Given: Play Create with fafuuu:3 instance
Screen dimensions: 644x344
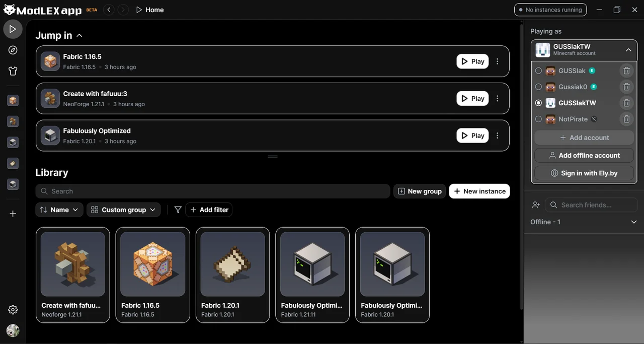Looking at the screenshot, I should point(472,98).
